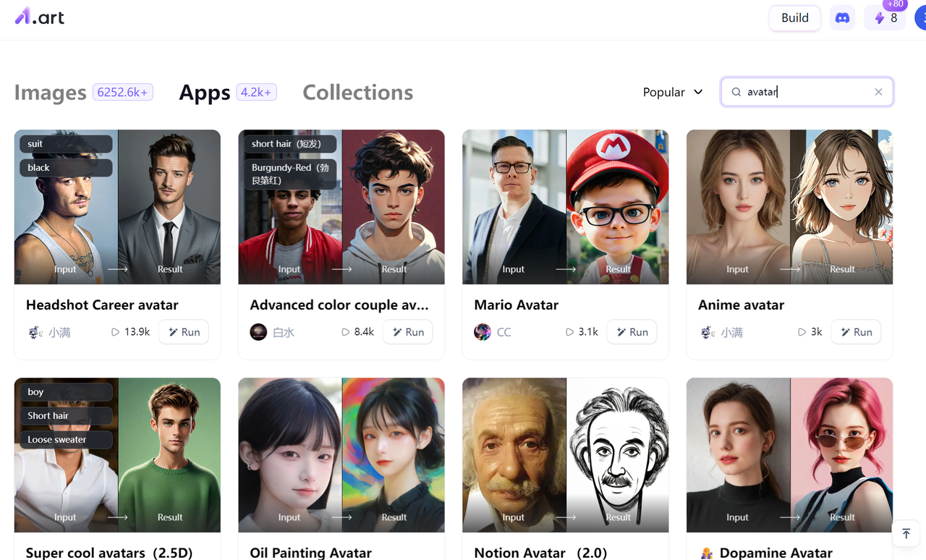Open Dopamine Avatar thumbnail
Viewport: 926px width, 560px height.
pos(790,455)
